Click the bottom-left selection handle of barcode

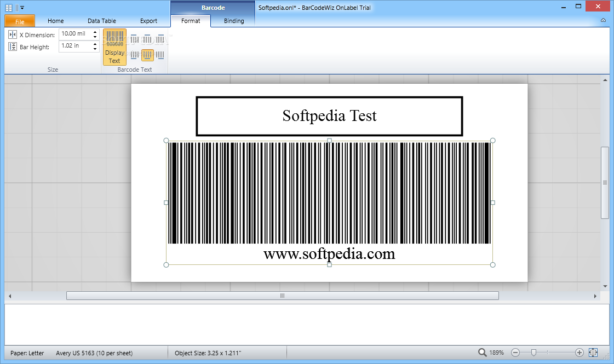[x=166, y=265]
